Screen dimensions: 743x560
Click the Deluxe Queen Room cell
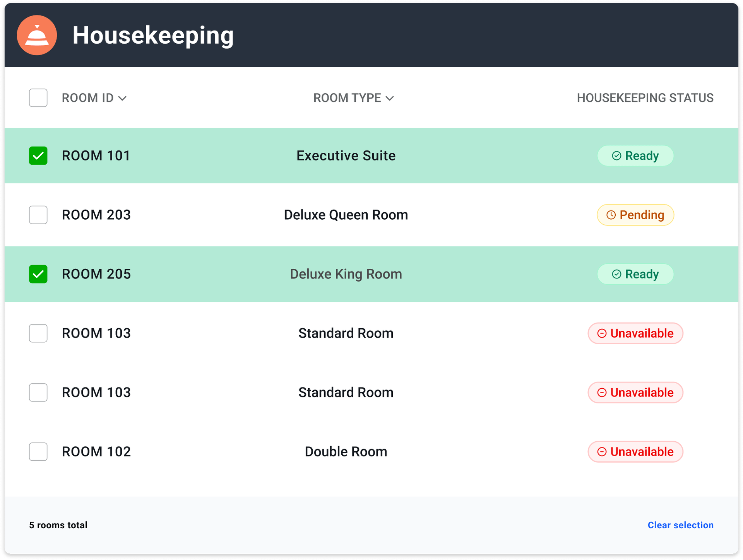(346, 215)
